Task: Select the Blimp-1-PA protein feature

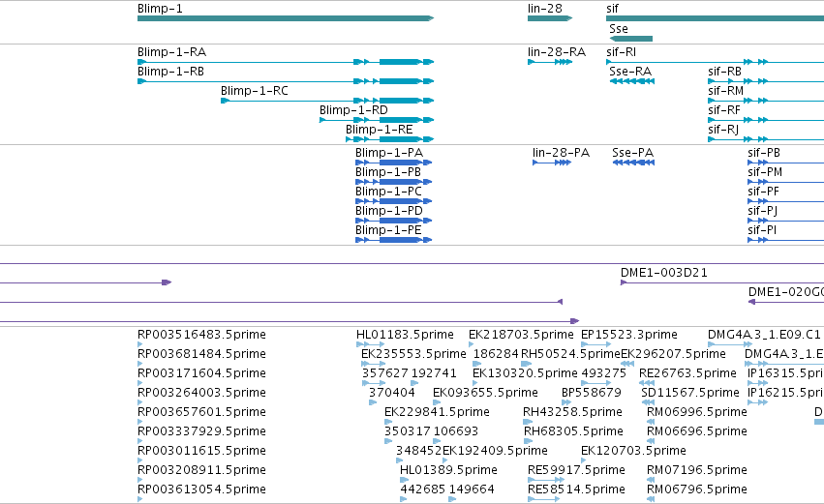Action: point(394,163)
